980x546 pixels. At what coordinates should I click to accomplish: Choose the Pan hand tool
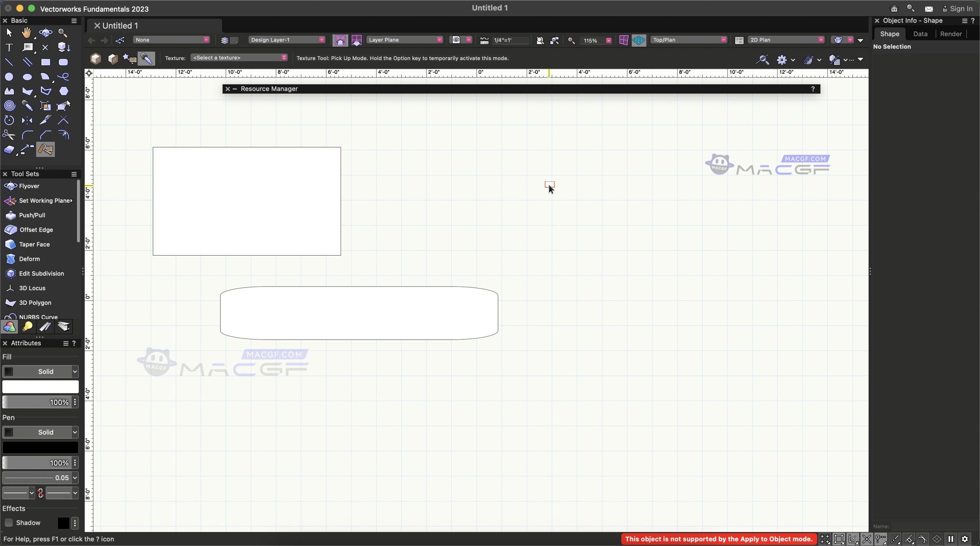27,33
